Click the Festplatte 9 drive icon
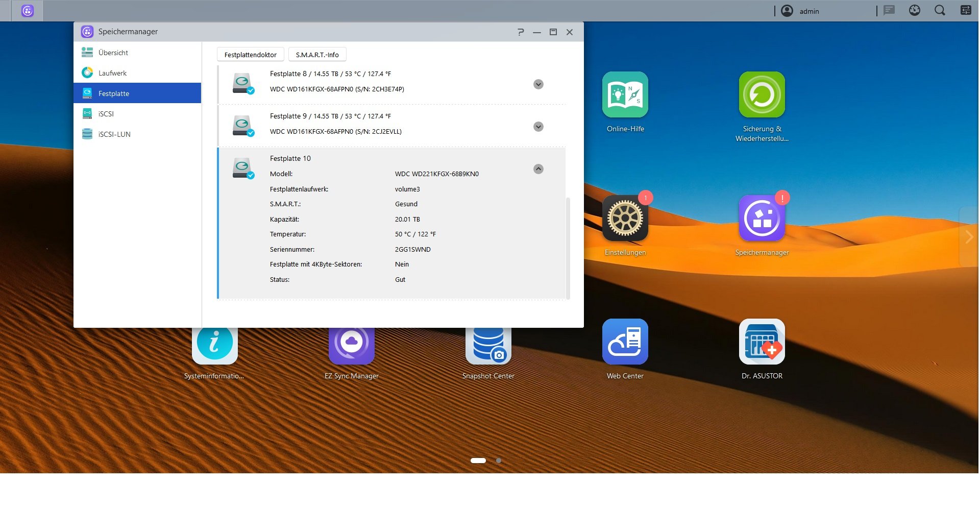 (x=243, y=126)
